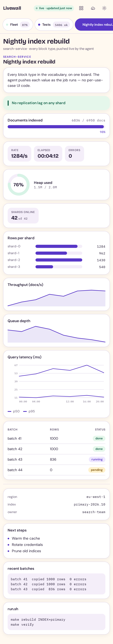The image size is (113, 644).
Task: Toggle the sun theme icon
Action: 104,8
